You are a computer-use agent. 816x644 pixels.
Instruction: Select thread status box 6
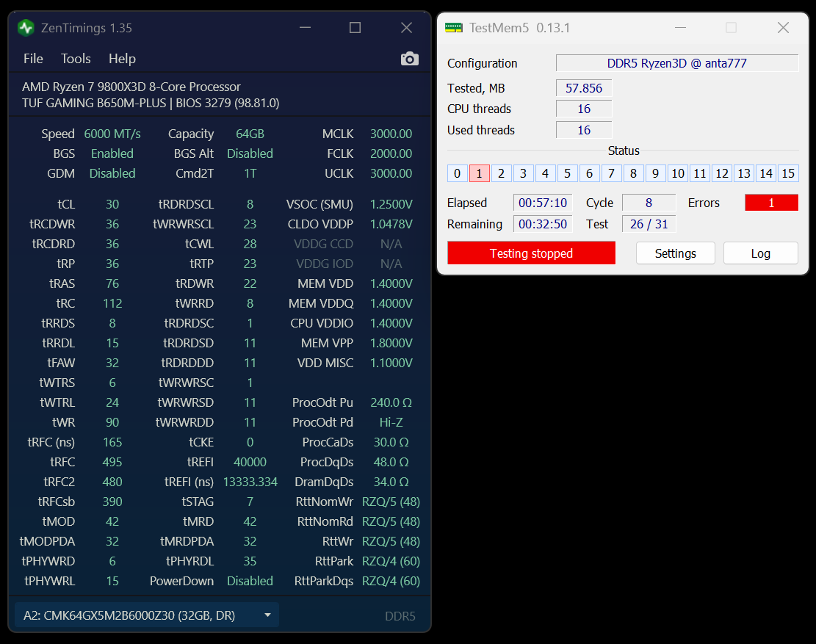tap(589, 173)
